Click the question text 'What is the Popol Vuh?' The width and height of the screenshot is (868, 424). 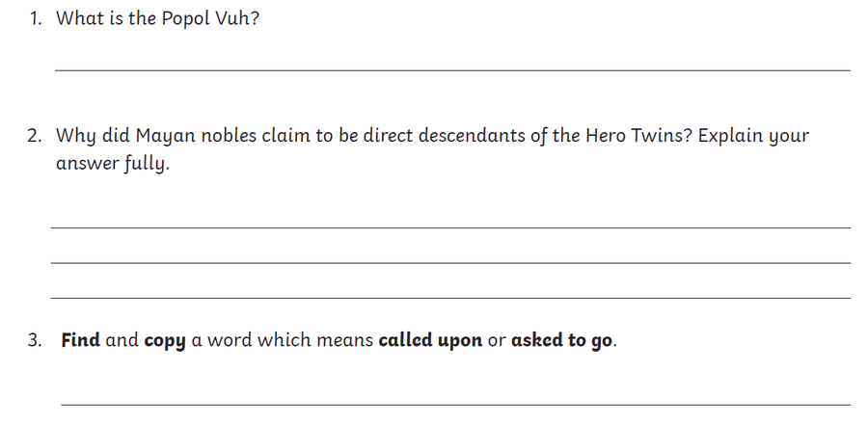(157, 18)
